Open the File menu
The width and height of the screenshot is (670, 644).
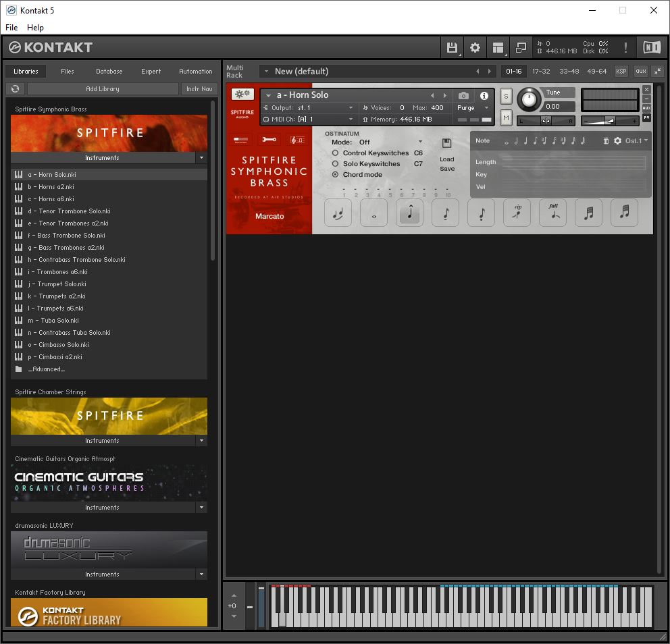pos(11,27)
